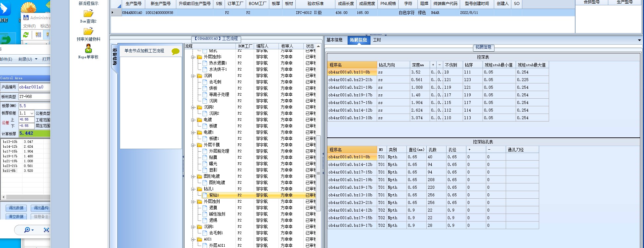Click the 外层干膜 folder icon
Screen dimensions: 644x248
point(199,145)
